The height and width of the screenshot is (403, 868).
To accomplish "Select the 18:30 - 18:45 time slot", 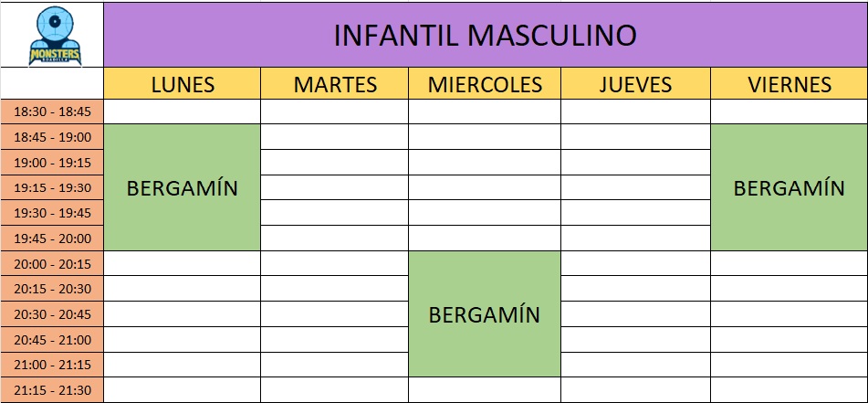I will tap(53, 111).
